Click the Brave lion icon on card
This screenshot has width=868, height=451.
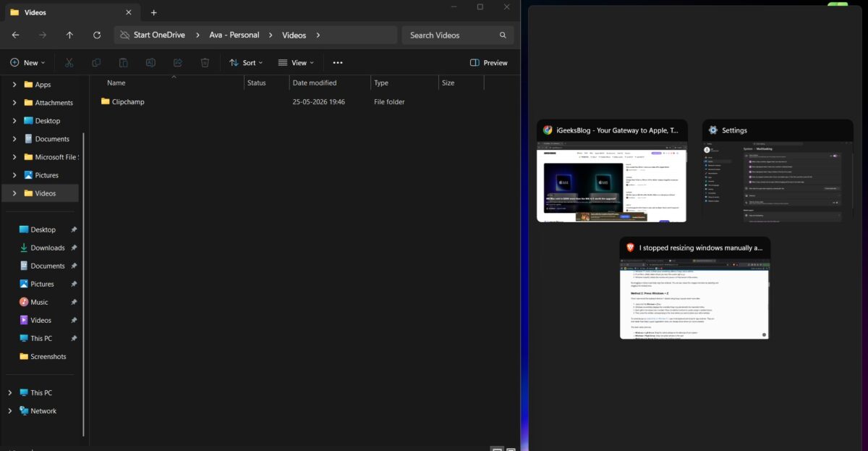[630, 248]
